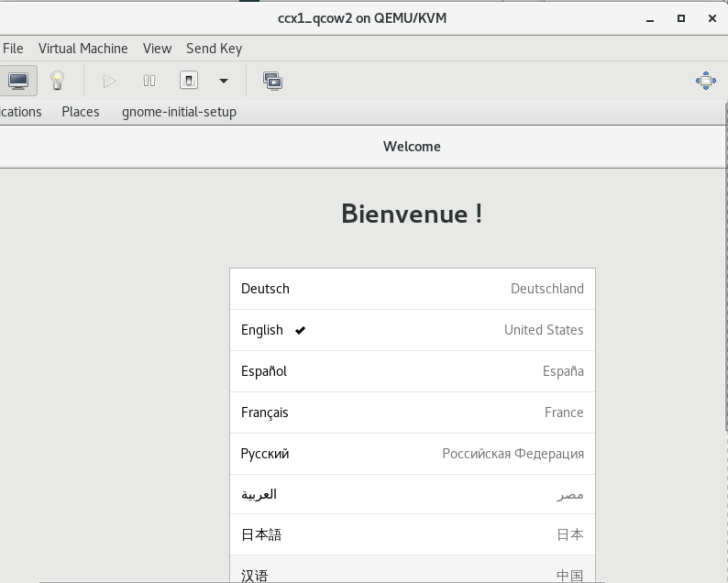
Task: Select English United States language
Action: tap(413, 330)
